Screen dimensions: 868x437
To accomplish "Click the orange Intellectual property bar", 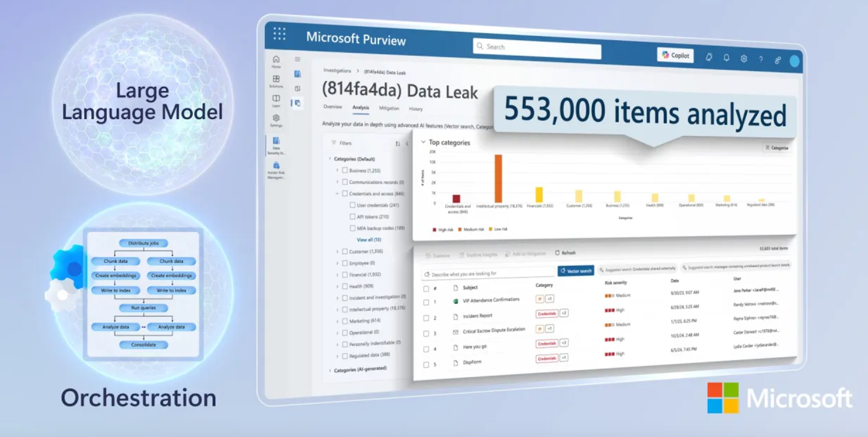I will coord(498,178).
